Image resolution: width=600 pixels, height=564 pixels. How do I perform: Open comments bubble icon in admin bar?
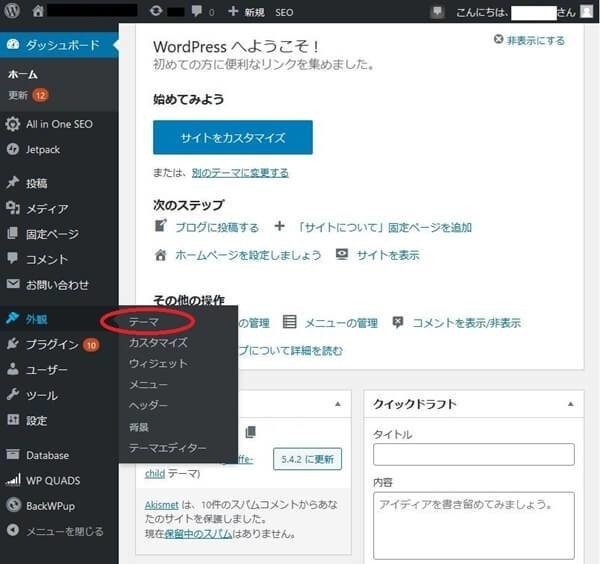pos(196,11)
